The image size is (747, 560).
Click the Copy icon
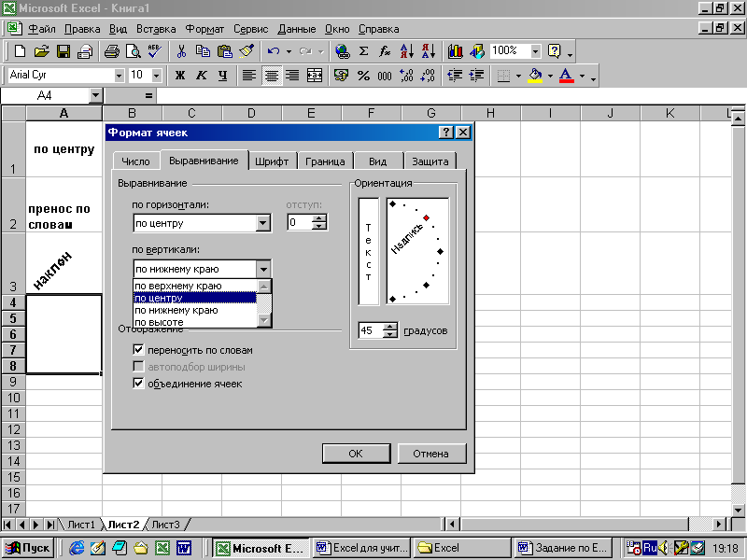point(203,51)
